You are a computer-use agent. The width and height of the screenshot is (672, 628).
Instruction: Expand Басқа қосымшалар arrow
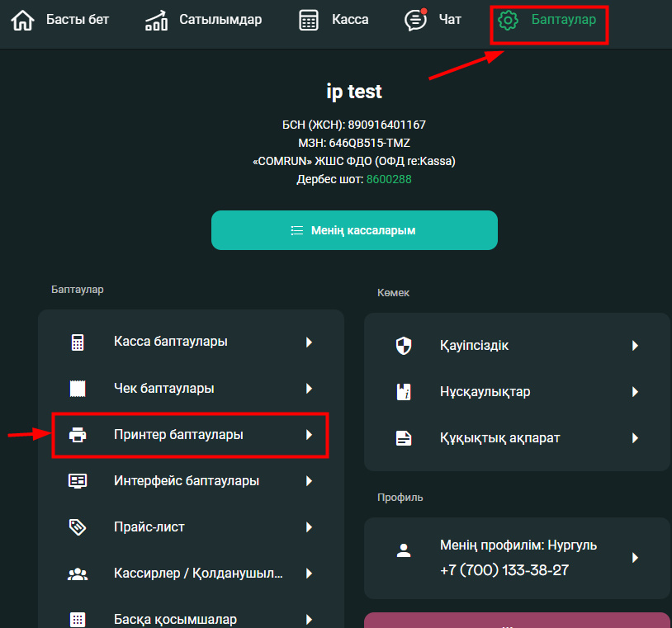tap(309, 620)
